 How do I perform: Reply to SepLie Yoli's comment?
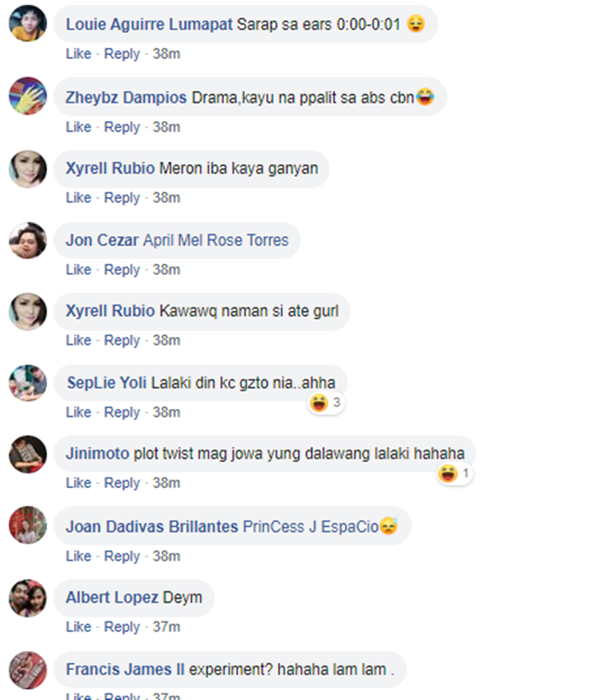point(122,412)
